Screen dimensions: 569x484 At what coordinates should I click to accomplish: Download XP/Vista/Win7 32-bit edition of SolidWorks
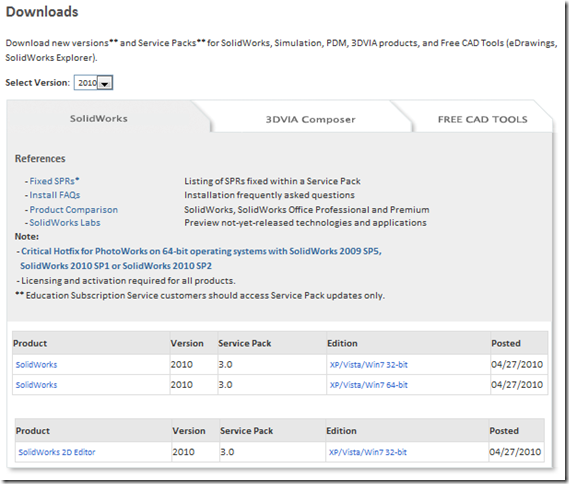pyautogui.click(x=368, y=365)
